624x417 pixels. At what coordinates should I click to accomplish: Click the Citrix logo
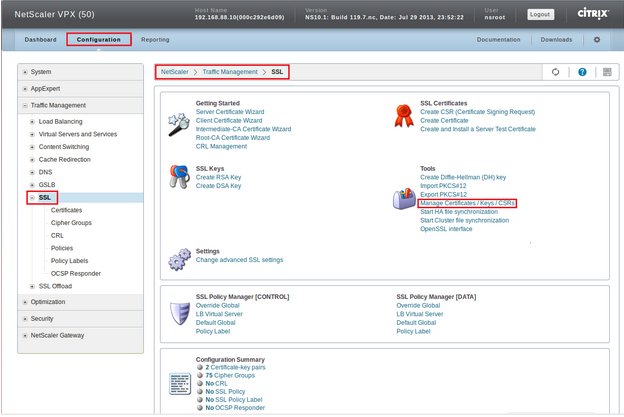tap(593, 14)
